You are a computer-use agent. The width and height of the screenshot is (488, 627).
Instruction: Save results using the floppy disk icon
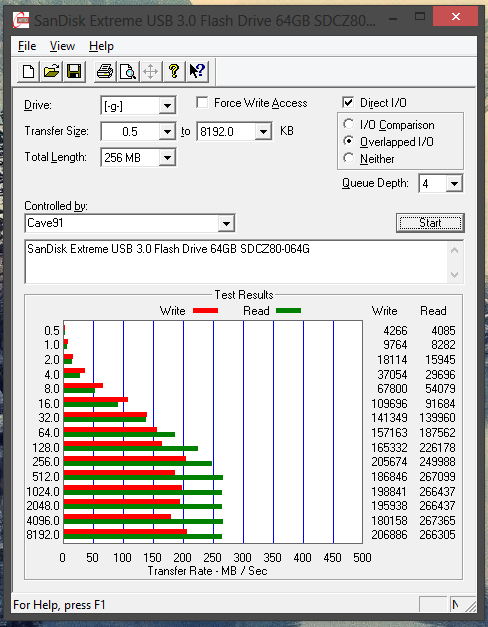[x=74, y=72]
